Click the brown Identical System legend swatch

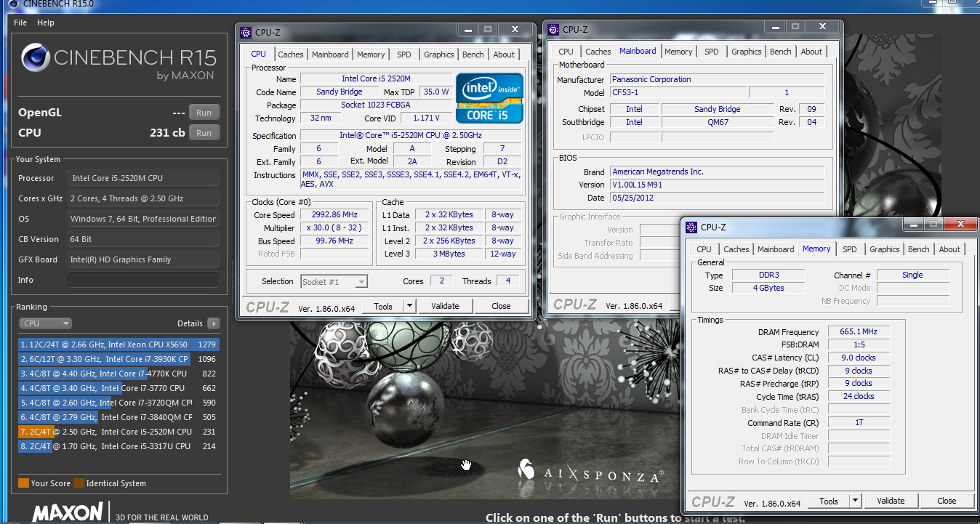tap(79, 483)
